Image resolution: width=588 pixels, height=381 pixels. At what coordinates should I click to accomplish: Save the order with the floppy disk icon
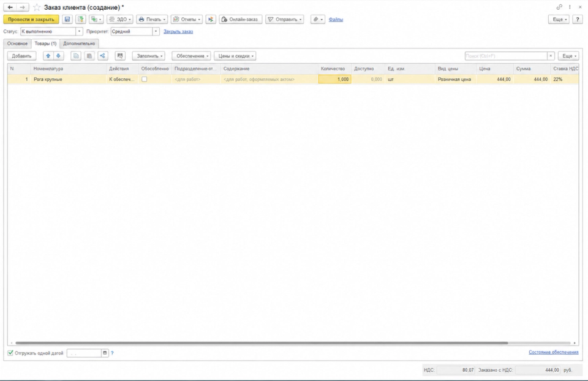coord(67,19)
